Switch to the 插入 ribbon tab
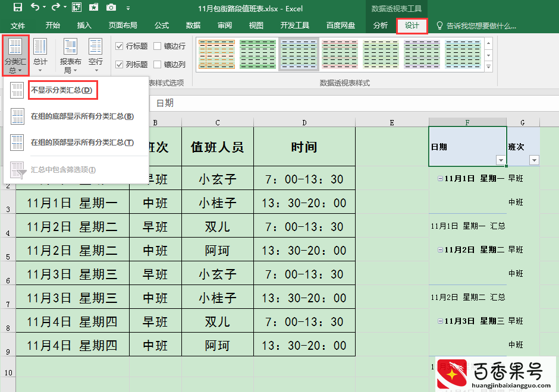The image size is (559, 392). [x=84, y=26]
